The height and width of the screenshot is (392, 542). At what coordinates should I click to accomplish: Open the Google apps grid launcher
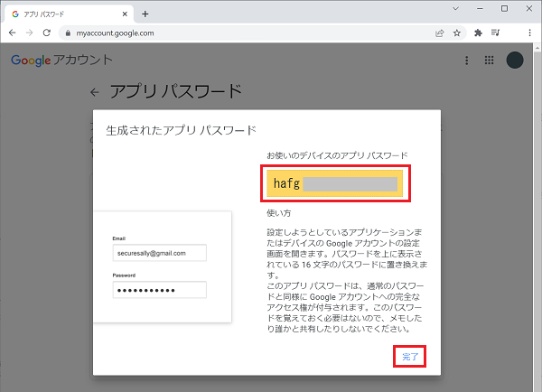490,61
